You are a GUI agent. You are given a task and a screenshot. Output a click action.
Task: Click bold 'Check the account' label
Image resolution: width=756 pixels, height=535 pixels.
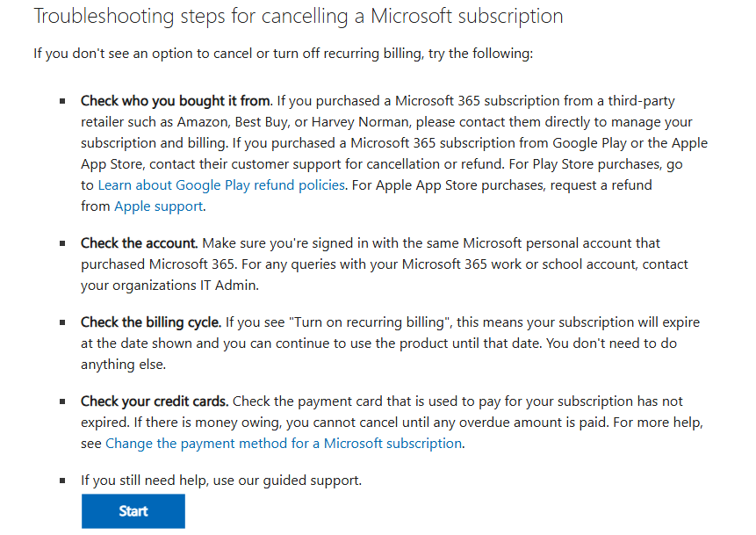pos(140,243)
